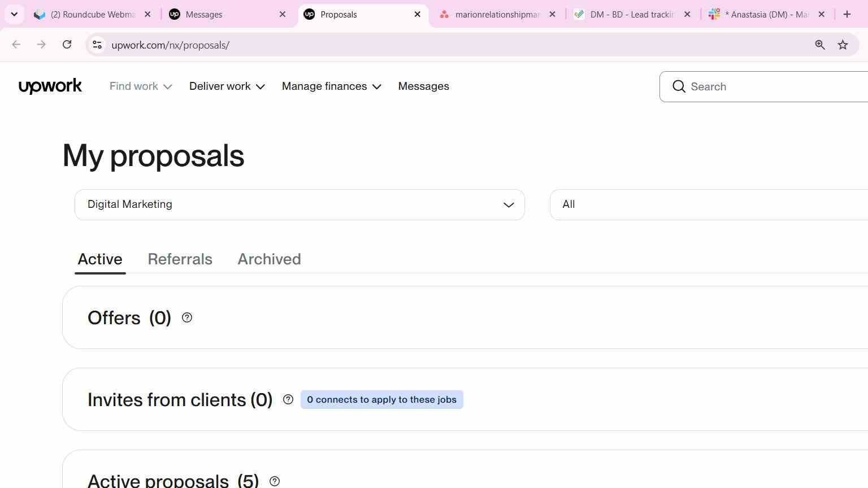Open the Manage finances dropdown
868x488 pixels.
[x=332, y=86]
